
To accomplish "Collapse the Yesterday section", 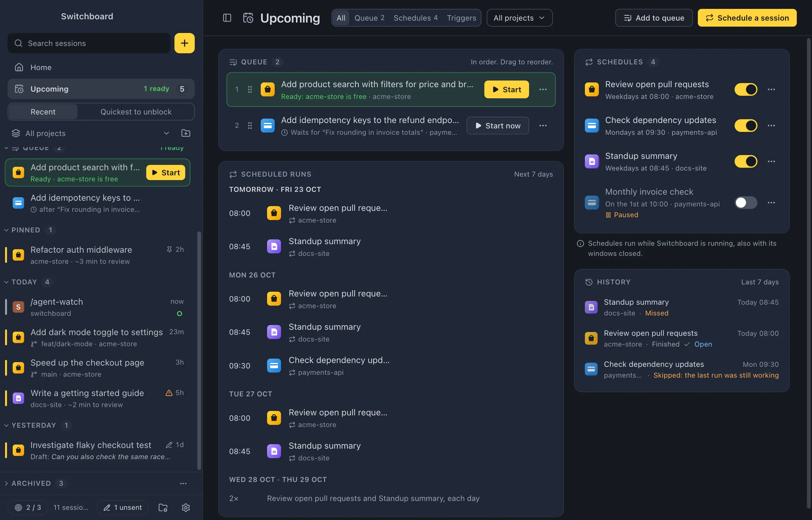I will (x=6, y=426).
